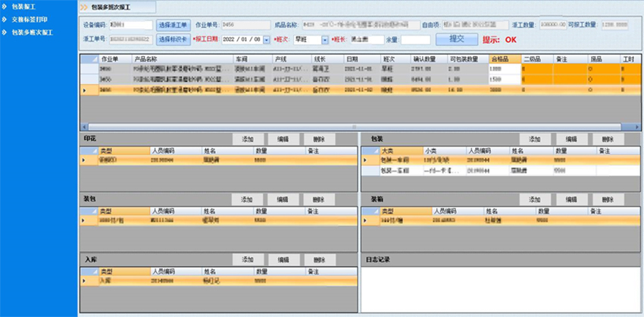Open 包装多班次报工 in the sidebar
The image size is (644, 317).
32,32
